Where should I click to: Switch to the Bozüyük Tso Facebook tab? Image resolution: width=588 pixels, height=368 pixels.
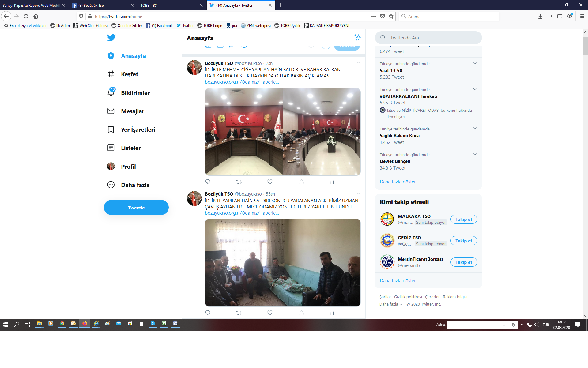coord(100,5)
